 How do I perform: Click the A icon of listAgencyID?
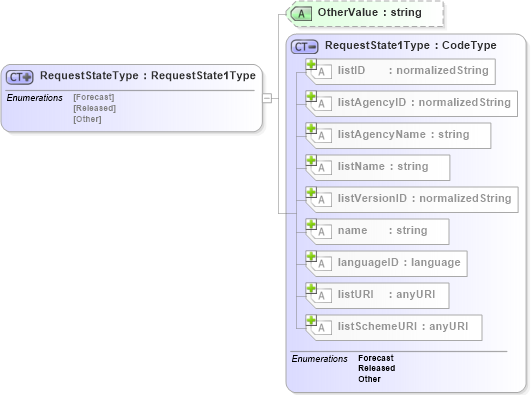(321, 104)
